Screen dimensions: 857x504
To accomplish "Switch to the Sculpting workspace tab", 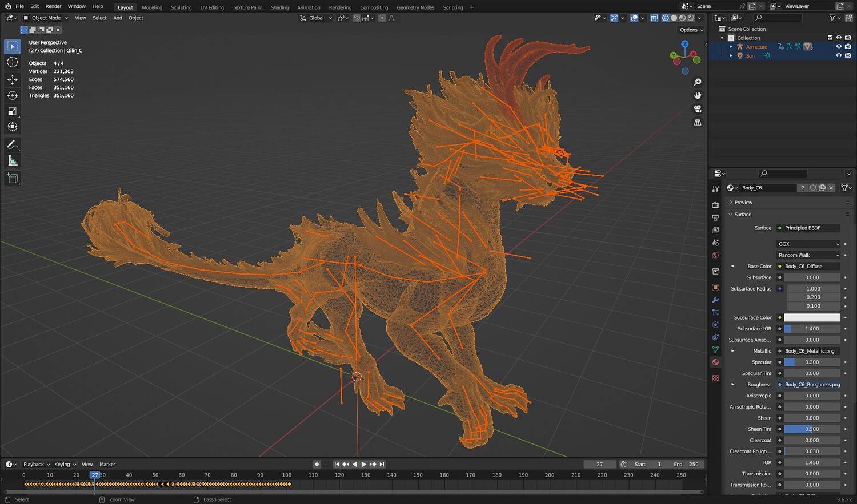I will [181, 7].
